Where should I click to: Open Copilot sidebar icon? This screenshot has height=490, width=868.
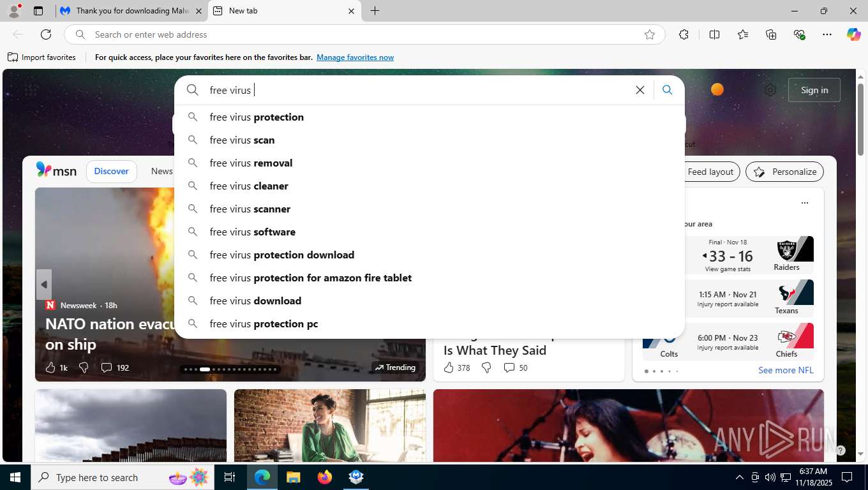tap(854, 34)
